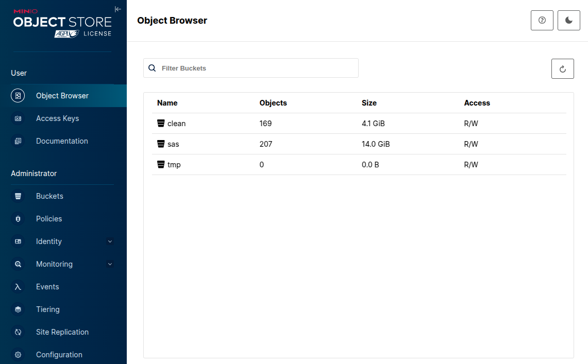The height and width of the screenshot is (364, 588).
Task: Click the help question mark icon
Action: [x=542, y=20]
